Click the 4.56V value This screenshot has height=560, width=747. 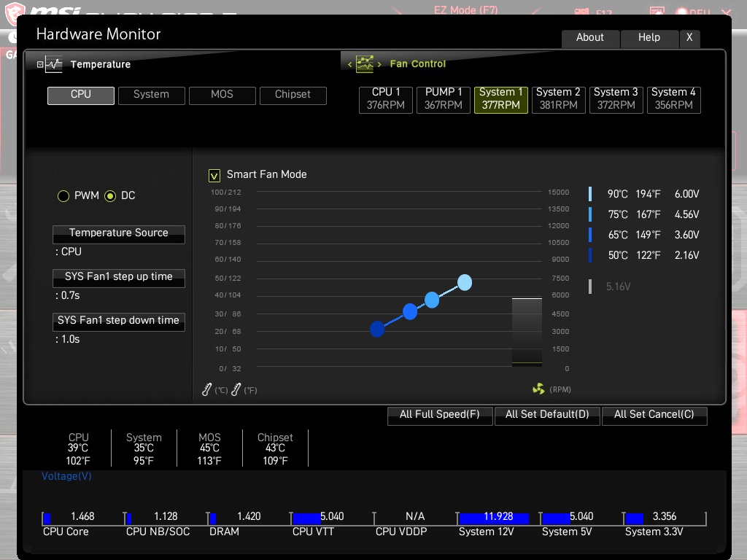pos(686,214)
